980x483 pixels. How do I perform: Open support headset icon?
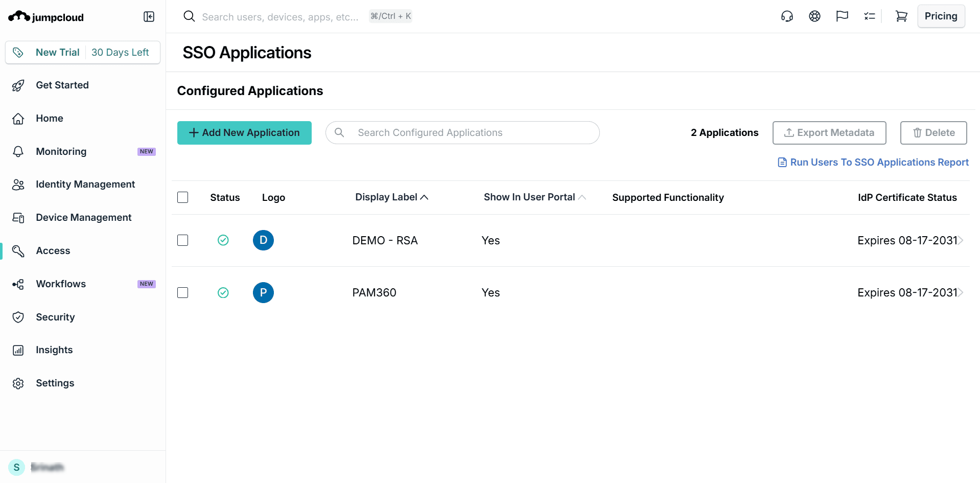coord(787,16)
